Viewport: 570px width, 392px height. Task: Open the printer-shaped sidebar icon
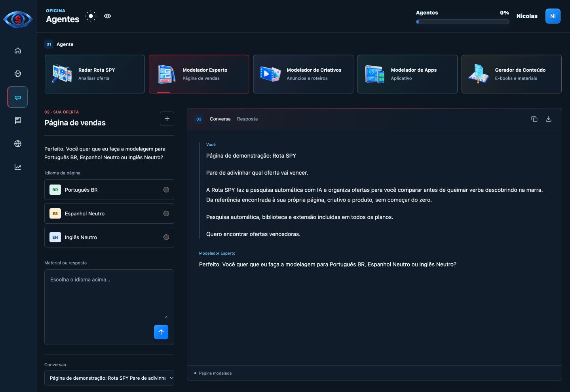tap(18, 74)
